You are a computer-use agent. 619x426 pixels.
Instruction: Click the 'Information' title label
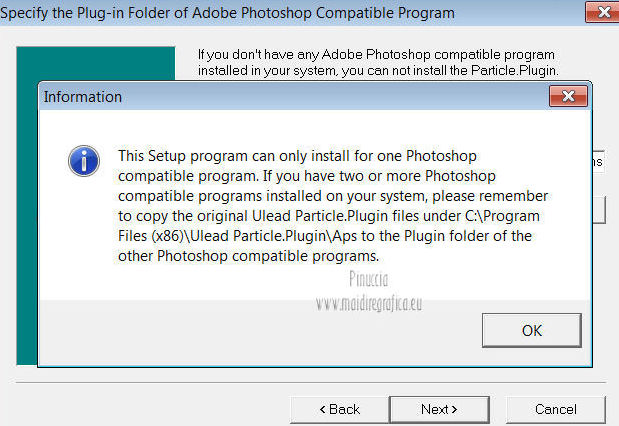(84, 97)
